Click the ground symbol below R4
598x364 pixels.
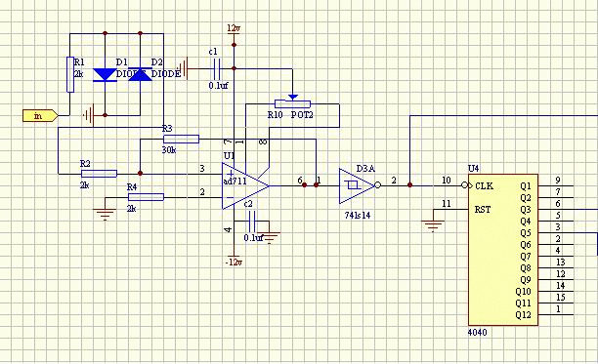click(x=105, y=215)
